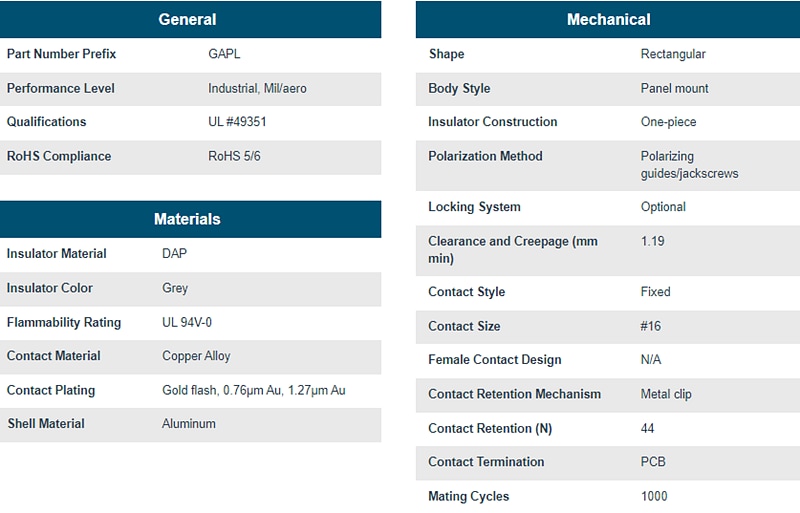Select the Panel mount body style value
This screenshot has width=800, height=513.
pyautogui.click(x=674, y=88)
